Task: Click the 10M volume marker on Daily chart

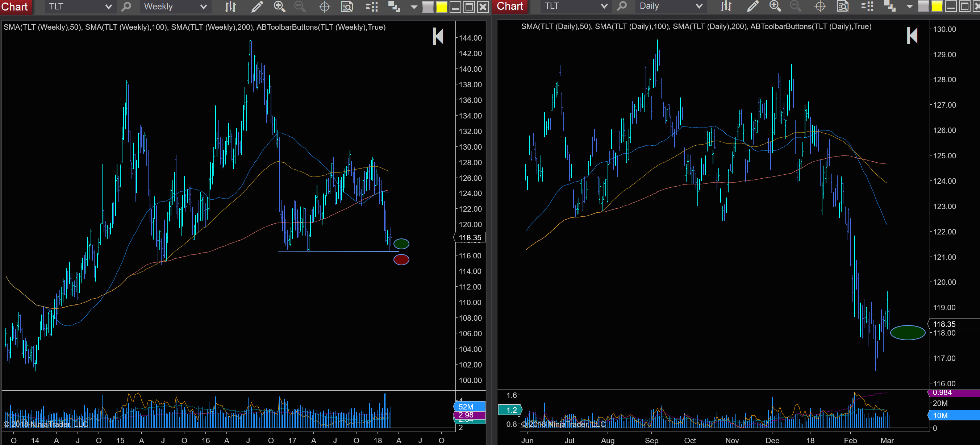Action: (x=954, y=415)
